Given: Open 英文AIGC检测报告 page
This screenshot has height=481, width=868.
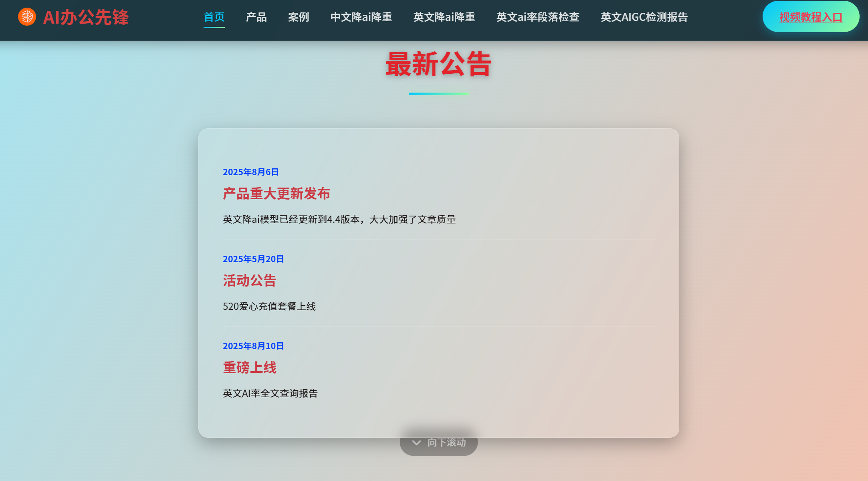Looking at the screenshot, I should point(644,17).
